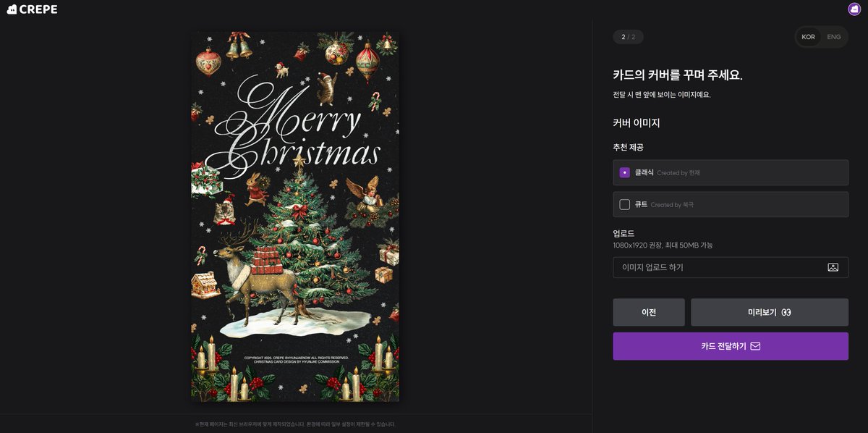Click the mail envelope icon on 카드 전달하기
Image resolution: width=868 pixels, height=433 pixels.
(x=755, y=346)
